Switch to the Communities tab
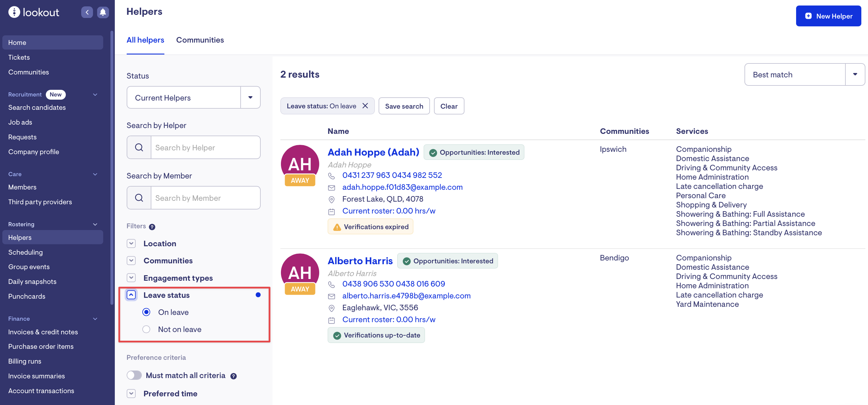Screen dimensions: 868x405 200,40
